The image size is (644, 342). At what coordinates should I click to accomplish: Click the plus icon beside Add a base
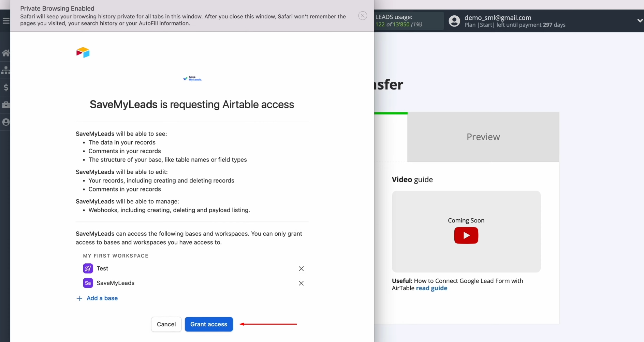(79, 298)
